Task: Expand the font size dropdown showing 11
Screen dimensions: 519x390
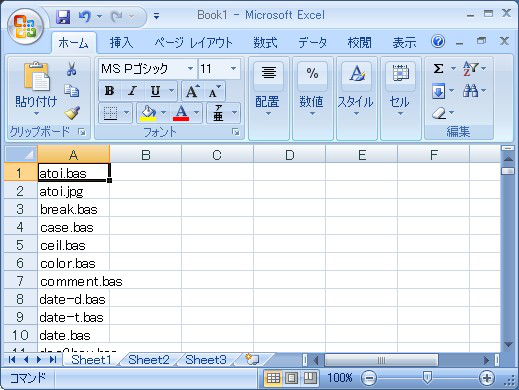Action: (234, 69)
